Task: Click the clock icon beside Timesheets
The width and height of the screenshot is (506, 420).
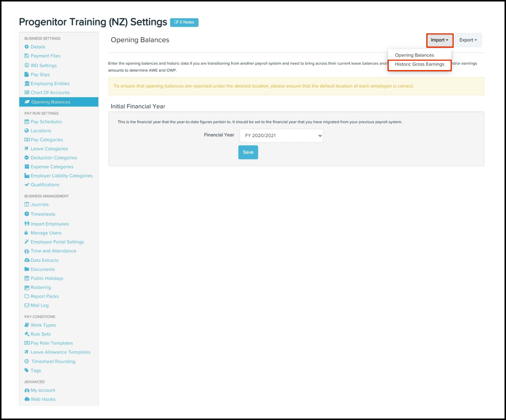Action: pos(27,214)
